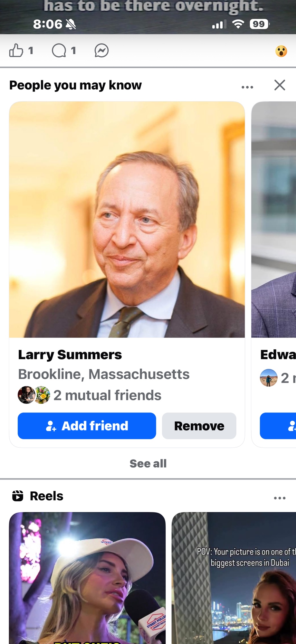Tap the thumbs-up Like icon
The width and height of the screenshot is (296, 644).
click(x=16, y=51)
